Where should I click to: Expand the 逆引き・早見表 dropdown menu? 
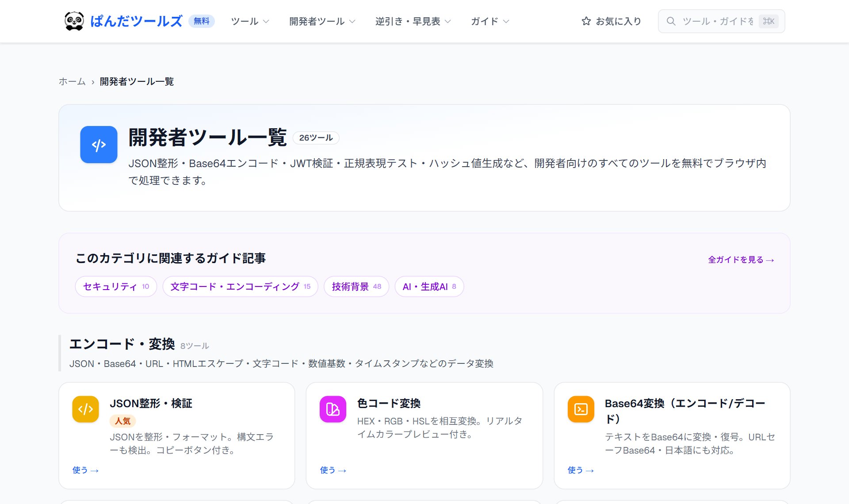click(x=413, y=21)
